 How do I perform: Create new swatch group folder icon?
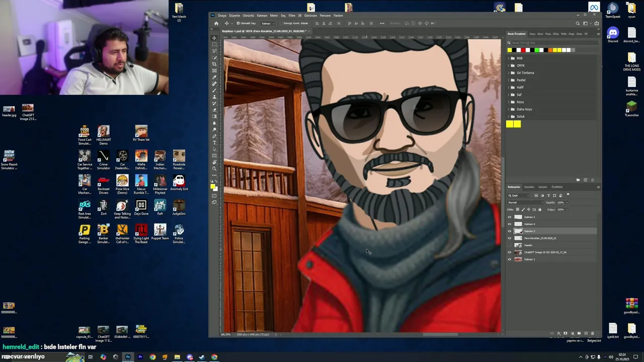tap(578, 180)
